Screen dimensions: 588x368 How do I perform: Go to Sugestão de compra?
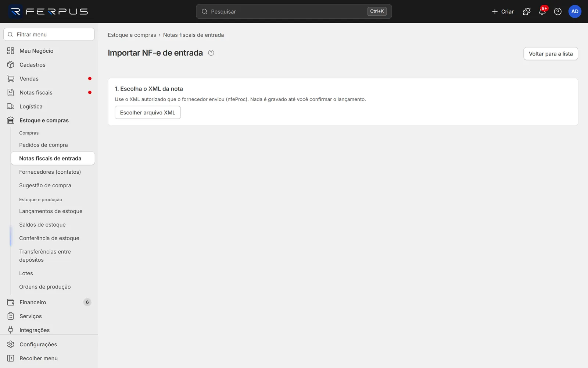pyautogui.click(x=53, y=185)
